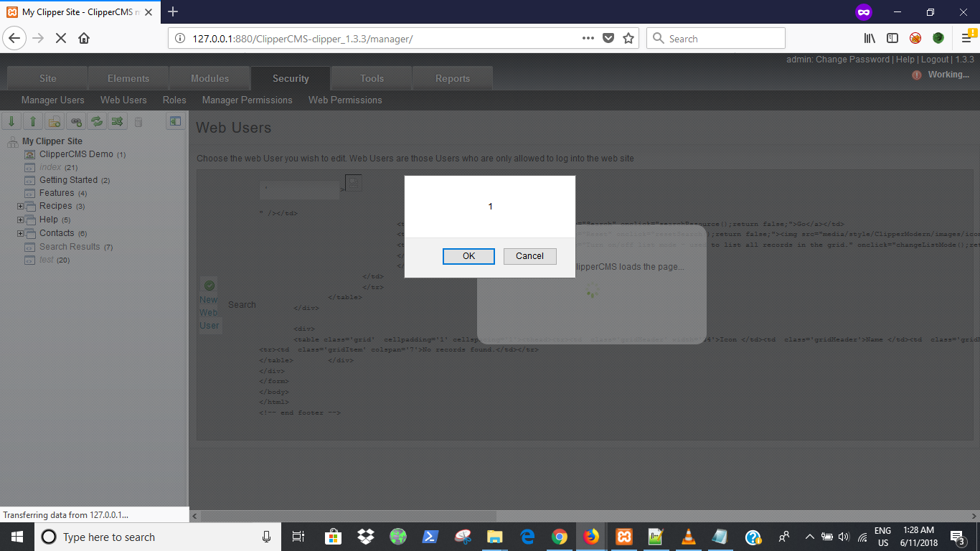Refresh the site tree with the green arrows icon
Image resolution: width=980 pixels, height=551 pixels.
click(96, 121)
